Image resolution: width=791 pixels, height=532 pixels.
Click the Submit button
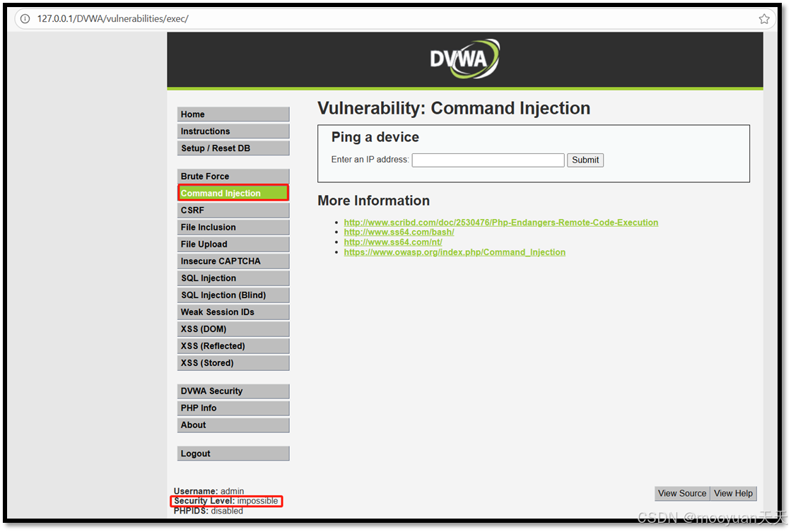[585, 160]
